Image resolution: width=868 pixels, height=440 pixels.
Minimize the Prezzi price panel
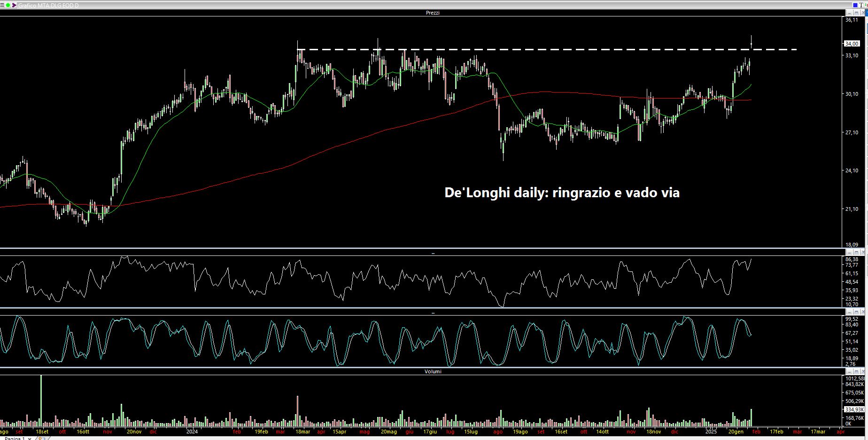pos(849,13)
